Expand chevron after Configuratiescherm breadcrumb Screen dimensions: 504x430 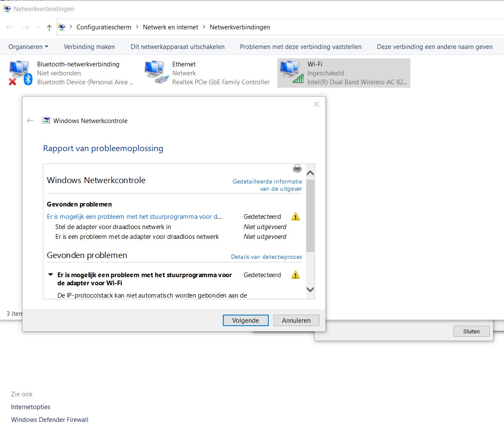(137, 27)
